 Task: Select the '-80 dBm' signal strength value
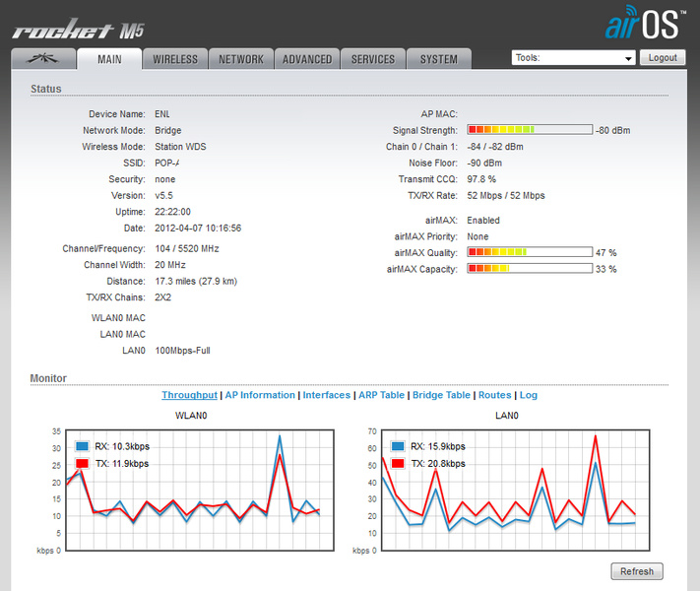[613, 130]
